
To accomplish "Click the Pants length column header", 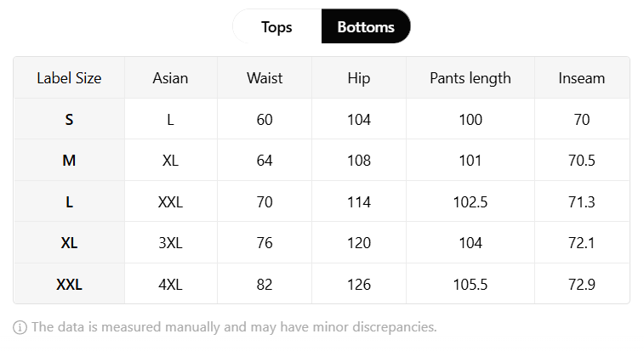I will tap(470, 78).
